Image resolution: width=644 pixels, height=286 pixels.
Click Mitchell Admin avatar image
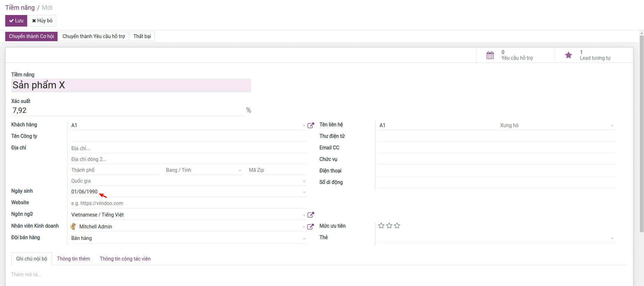click(x=73, y=227)
